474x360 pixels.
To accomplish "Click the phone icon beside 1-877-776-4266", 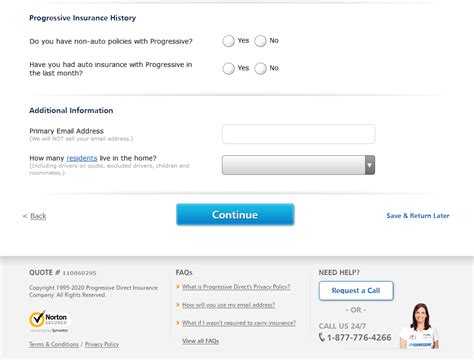I will [322, 337].
